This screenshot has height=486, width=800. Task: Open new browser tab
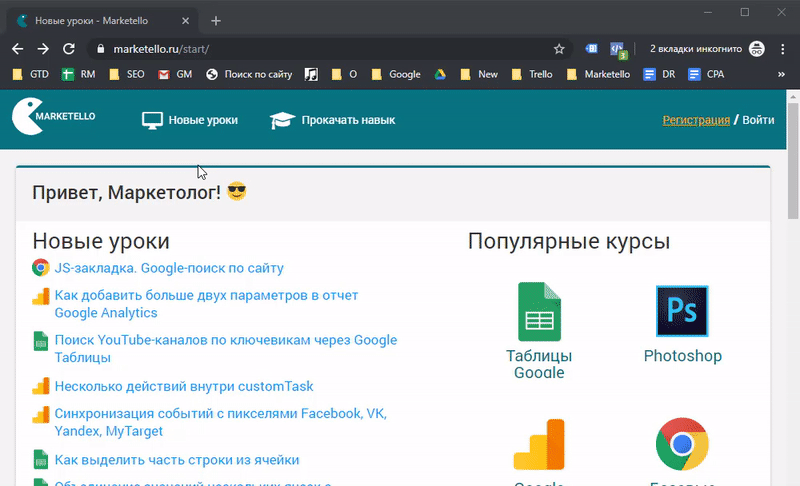(x=216, y=21)
